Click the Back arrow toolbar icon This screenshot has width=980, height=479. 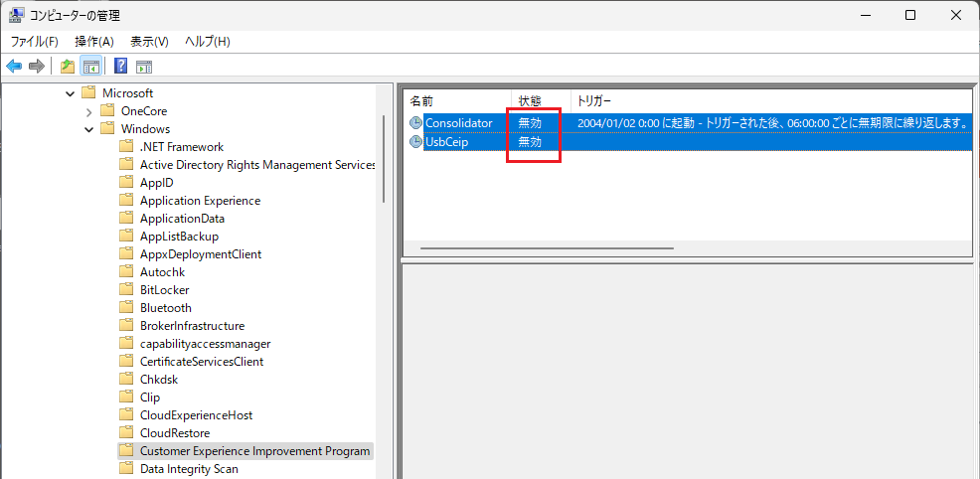point(14,66)
